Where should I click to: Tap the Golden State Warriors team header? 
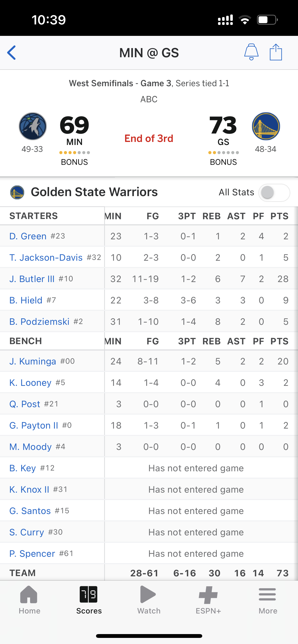pos(94,192)
